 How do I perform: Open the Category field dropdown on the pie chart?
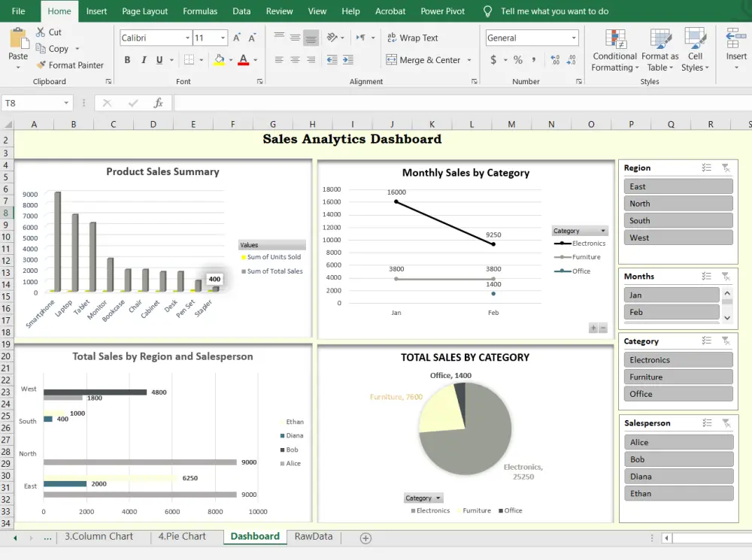coord(423,498)
